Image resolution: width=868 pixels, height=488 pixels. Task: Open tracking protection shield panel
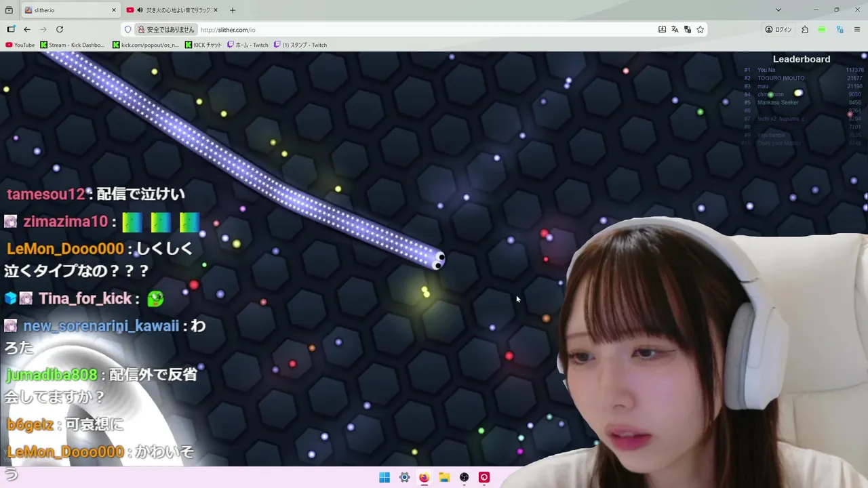127,29
